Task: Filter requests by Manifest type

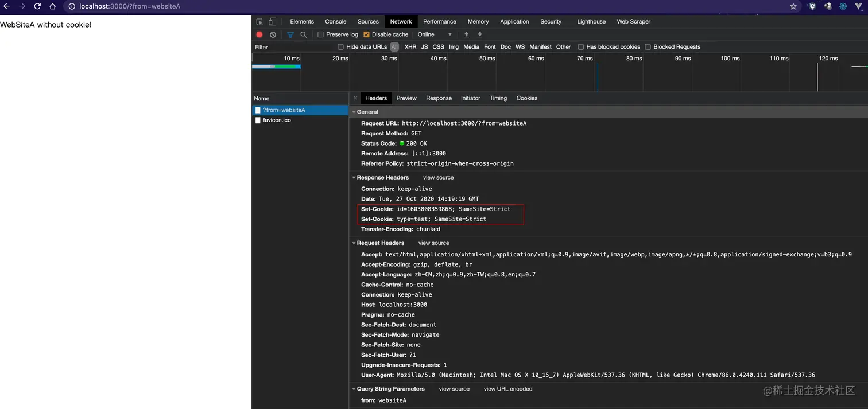Action: 540,47
